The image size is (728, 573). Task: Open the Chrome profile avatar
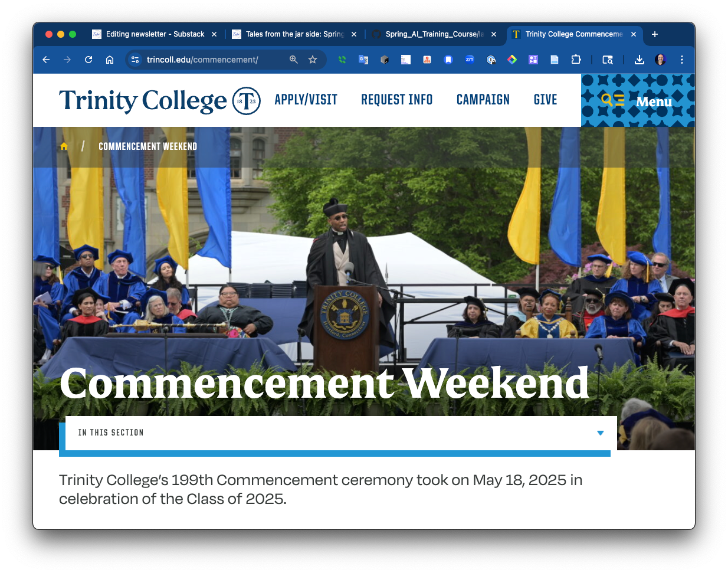(x=661, y=60)
